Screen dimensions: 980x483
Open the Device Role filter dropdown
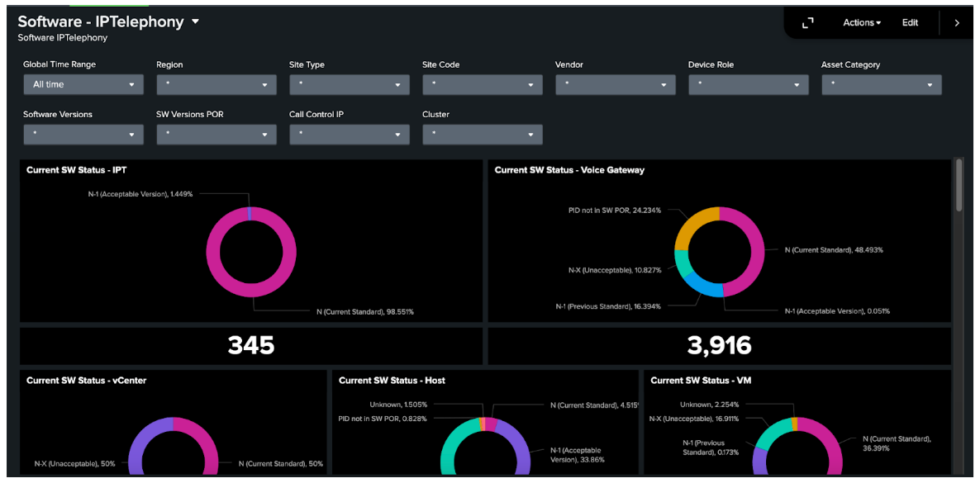(748, 84)
